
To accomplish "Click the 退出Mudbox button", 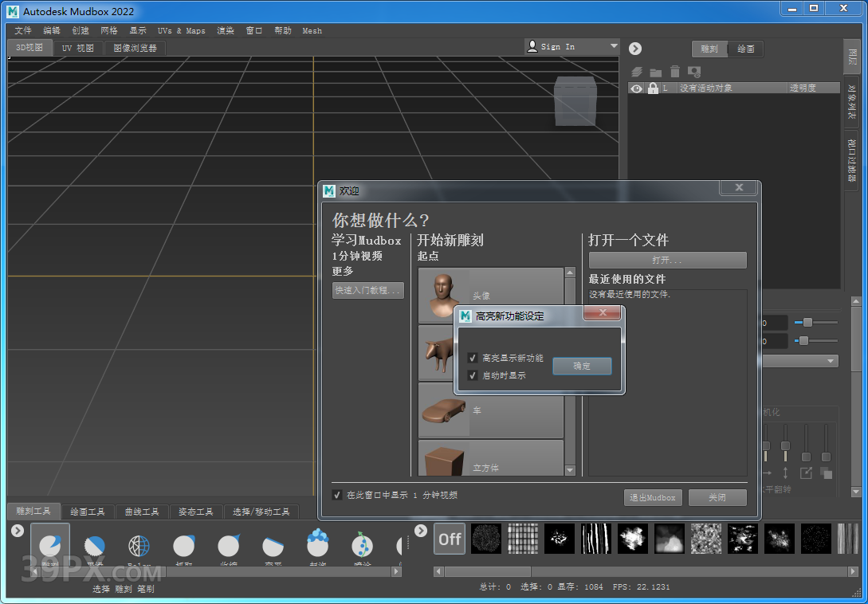I will pos(652,497).
